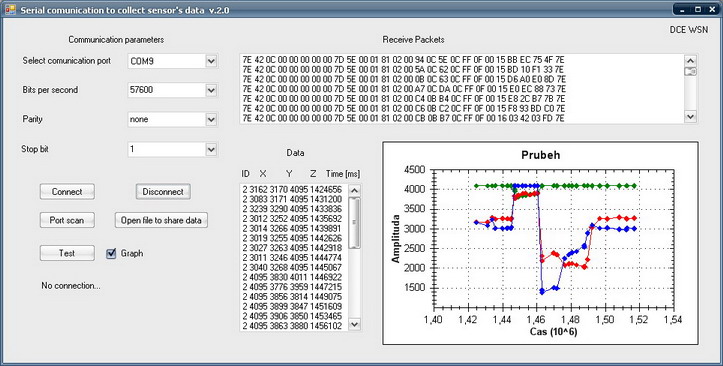Select data row ending with 1433836
Viewport: 723px width, 366px height.
coord(292,209)
